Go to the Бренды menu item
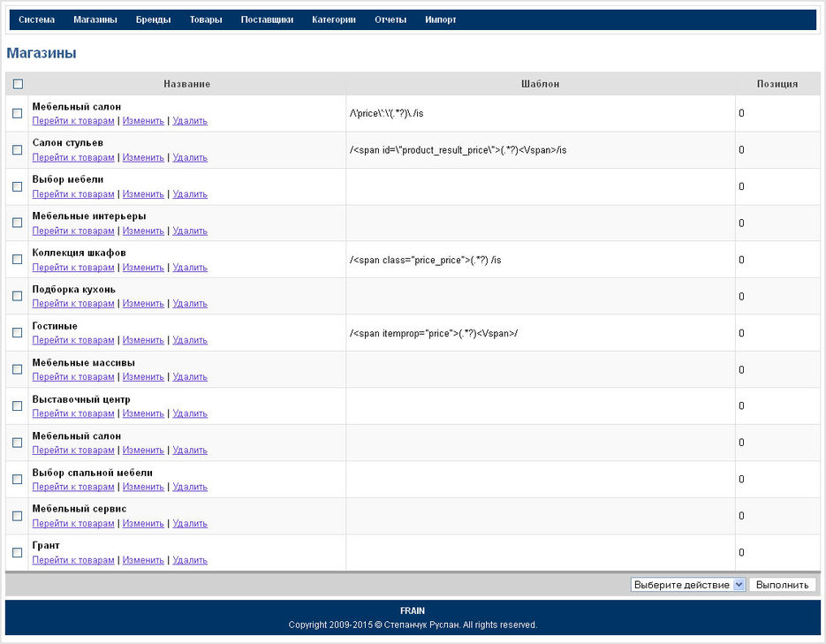 click(x=153, y=19)
